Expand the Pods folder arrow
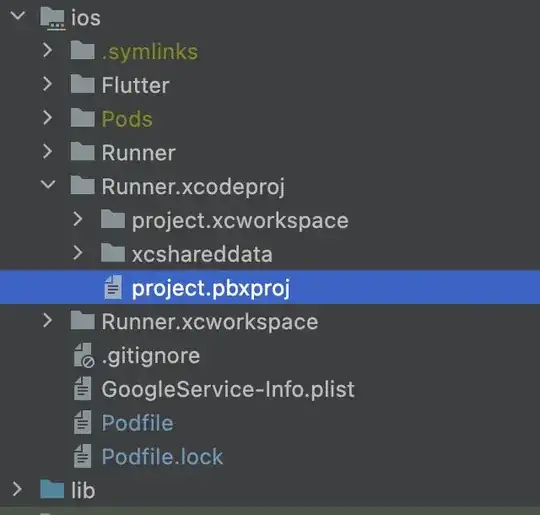The width and height of the screenshot is (540, 515). point(48,117)
